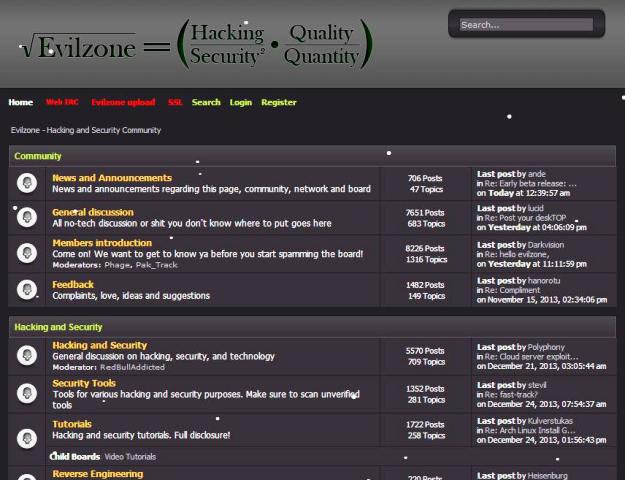The width and height of the screenshot is (625, 480).
Task: Open the Search menu item
Action: [x=206, y=102]
